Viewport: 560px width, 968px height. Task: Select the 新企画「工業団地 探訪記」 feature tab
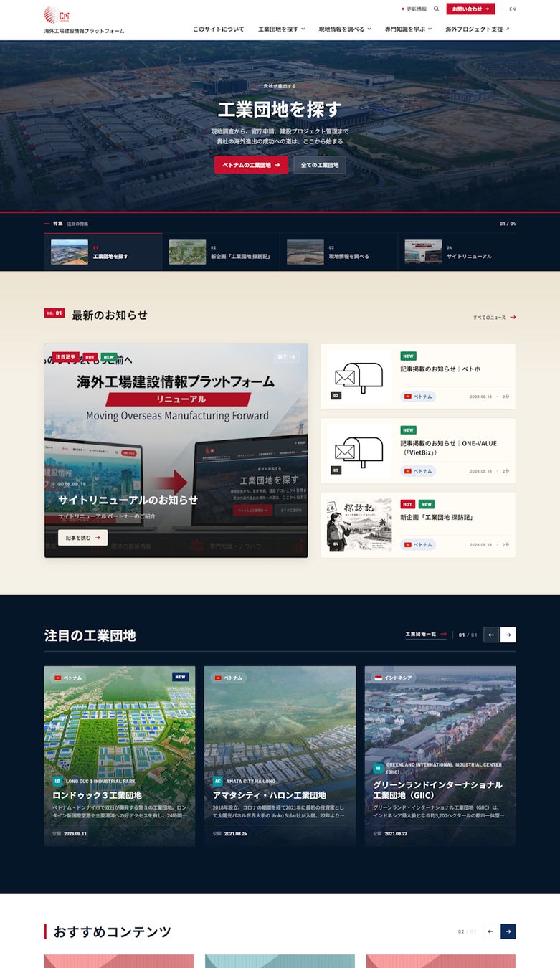[221, 252]
